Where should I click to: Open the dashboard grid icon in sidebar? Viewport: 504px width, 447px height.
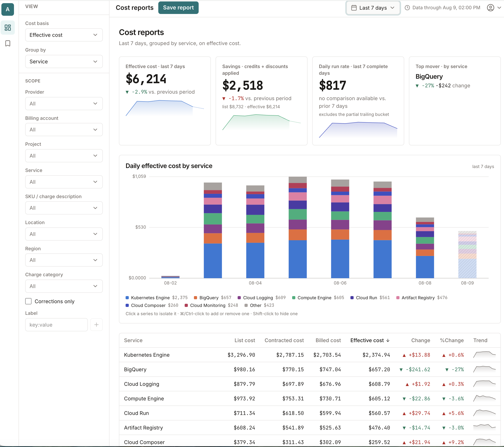8,27
